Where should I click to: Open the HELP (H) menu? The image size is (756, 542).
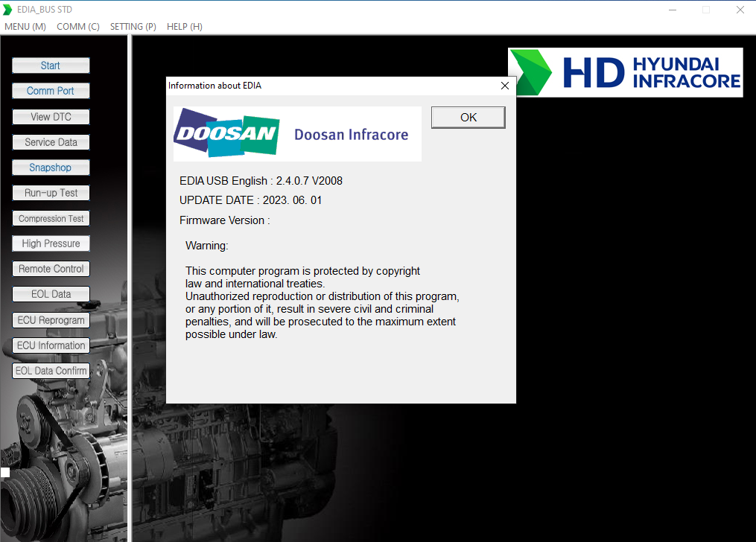[x=185, y=27]
